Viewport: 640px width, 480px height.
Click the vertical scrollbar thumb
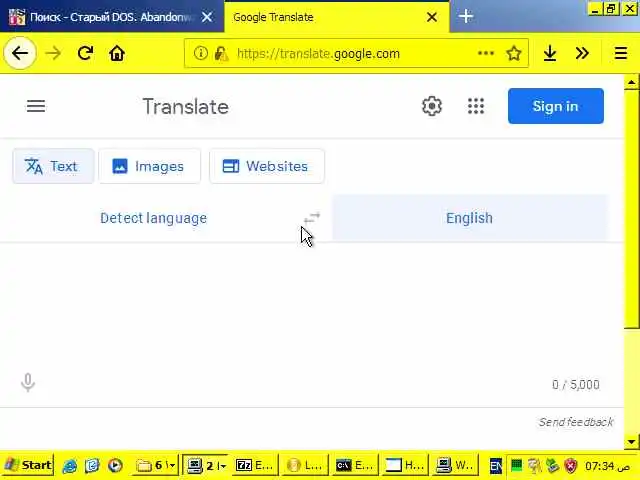coord(631,209)
